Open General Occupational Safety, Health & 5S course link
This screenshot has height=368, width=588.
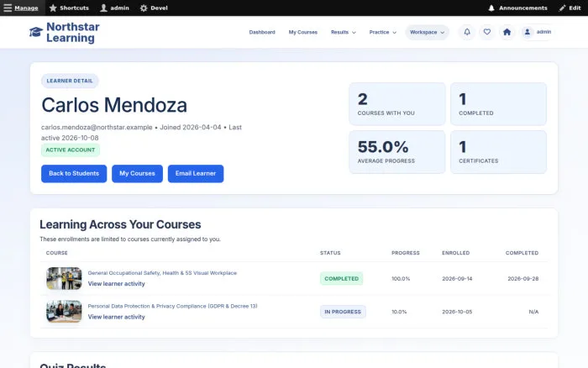click(x=162, y=273)
